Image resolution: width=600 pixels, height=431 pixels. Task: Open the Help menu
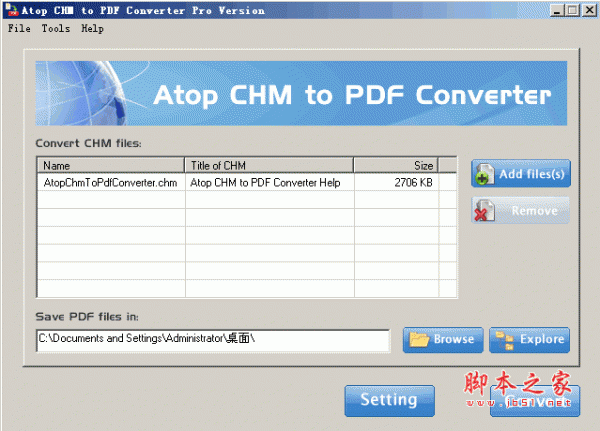pos(92,28)
